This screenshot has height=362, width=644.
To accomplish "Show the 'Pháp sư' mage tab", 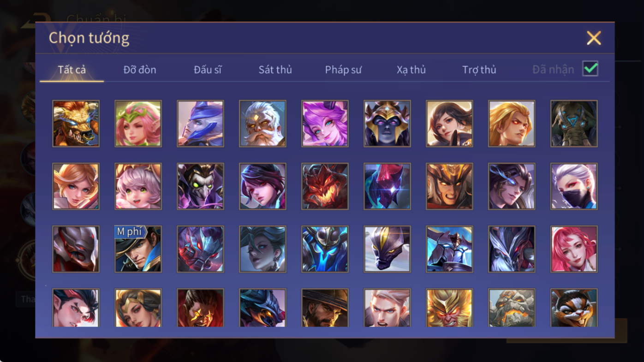I will coord(343,70).
